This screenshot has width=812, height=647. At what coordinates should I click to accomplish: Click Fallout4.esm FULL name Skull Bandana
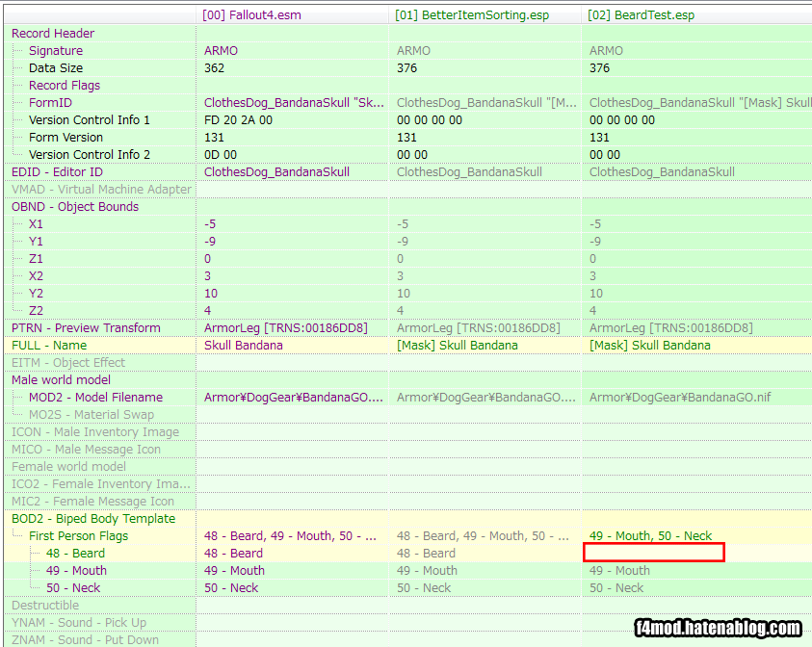tap(243, 346)
